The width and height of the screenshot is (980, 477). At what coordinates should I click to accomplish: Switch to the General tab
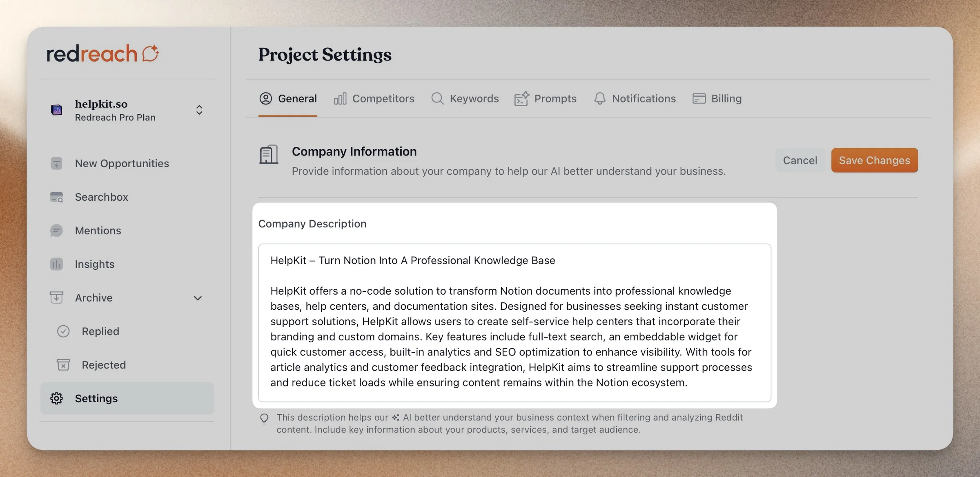point(288,98)
